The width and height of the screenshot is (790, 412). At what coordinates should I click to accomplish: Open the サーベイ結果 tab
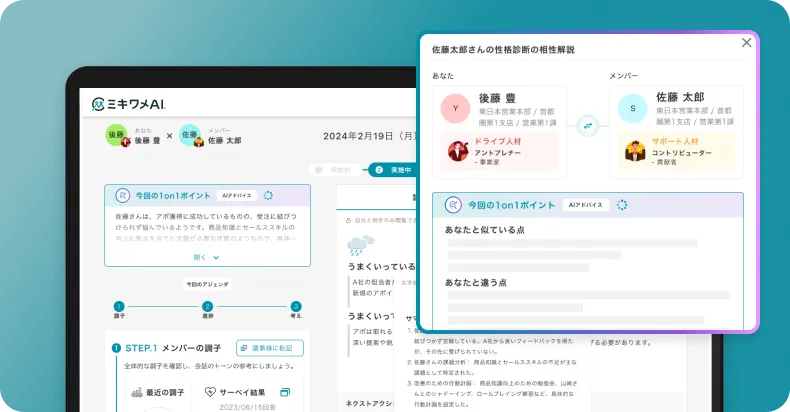[235, 392]
